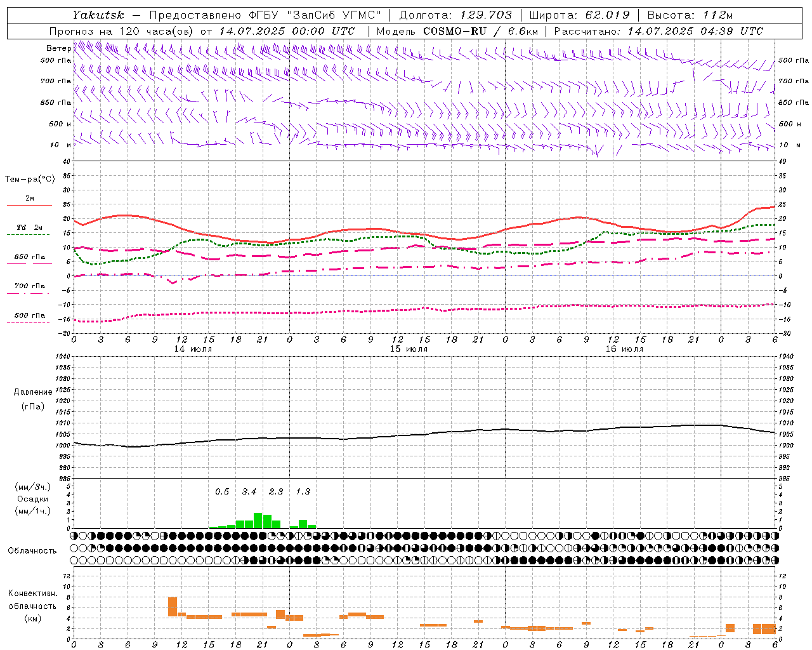
Task: Click the tallest green precipitation bar
Action: [x=258, y=521]
